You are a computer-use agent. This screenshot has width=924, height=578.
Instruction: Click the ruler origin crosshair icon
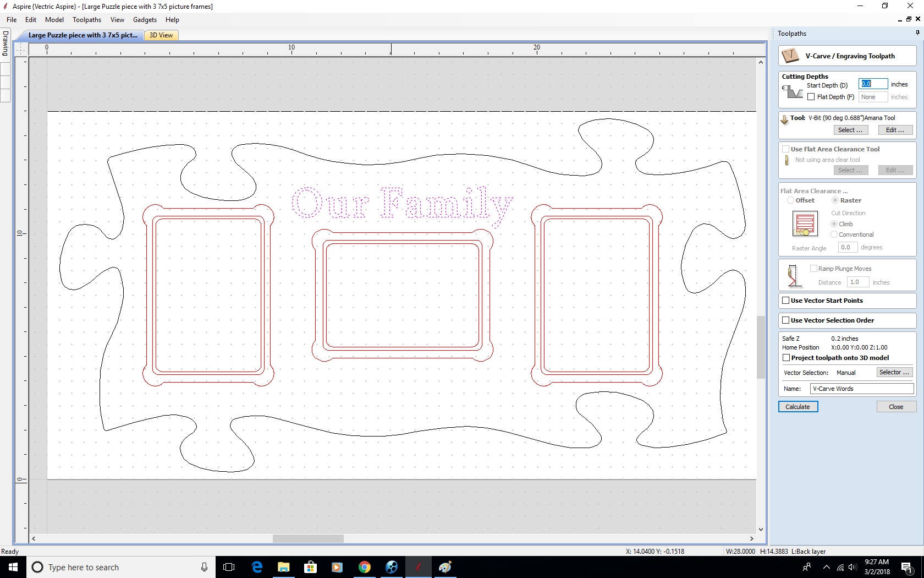tap(21, 50)
